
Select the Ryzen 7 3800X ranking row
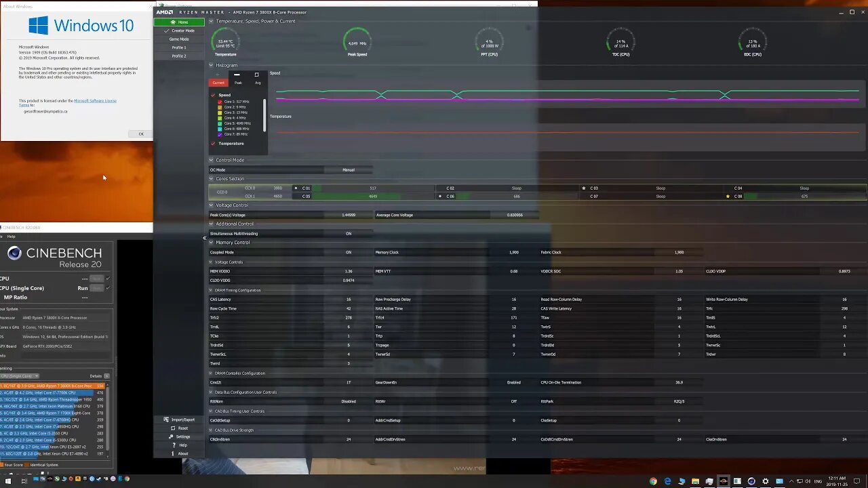53,386
